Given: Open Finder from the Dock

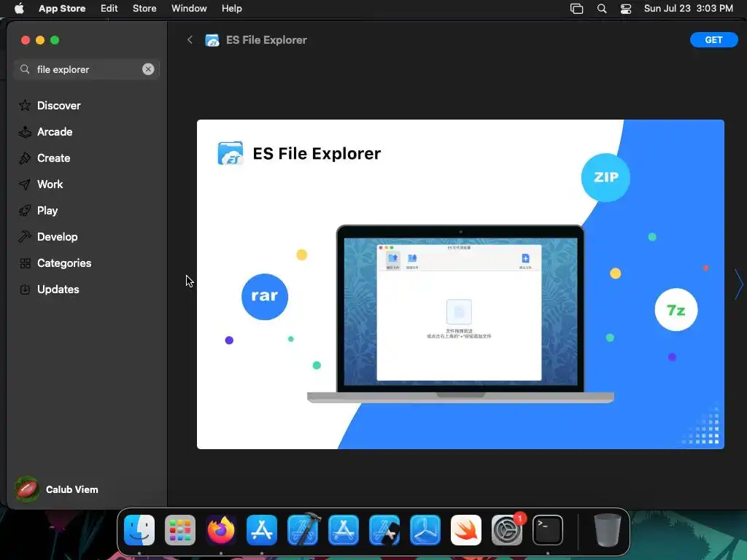Looking at the screenshot, I should coord(139,530).
